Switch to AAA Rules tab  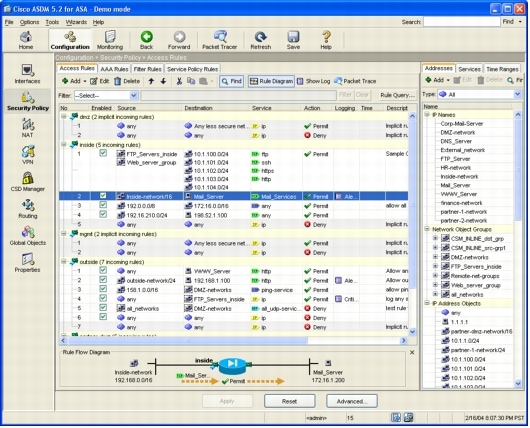(x=114, y=69)
